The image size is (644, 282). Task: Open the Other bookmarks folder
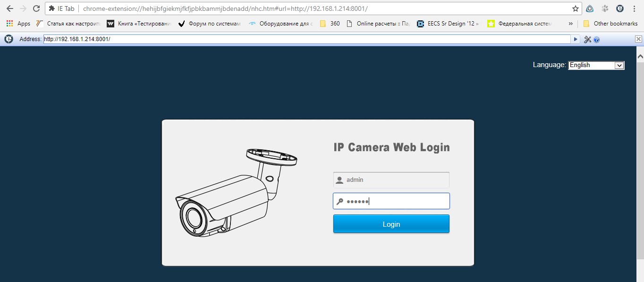610,24
